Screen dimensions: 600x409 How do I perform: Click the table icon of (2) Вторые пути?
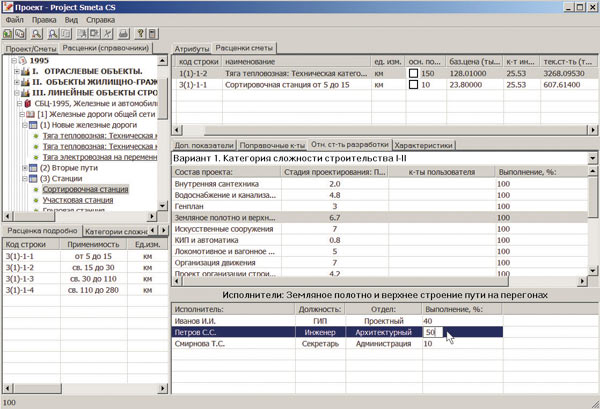click(33, 168)
